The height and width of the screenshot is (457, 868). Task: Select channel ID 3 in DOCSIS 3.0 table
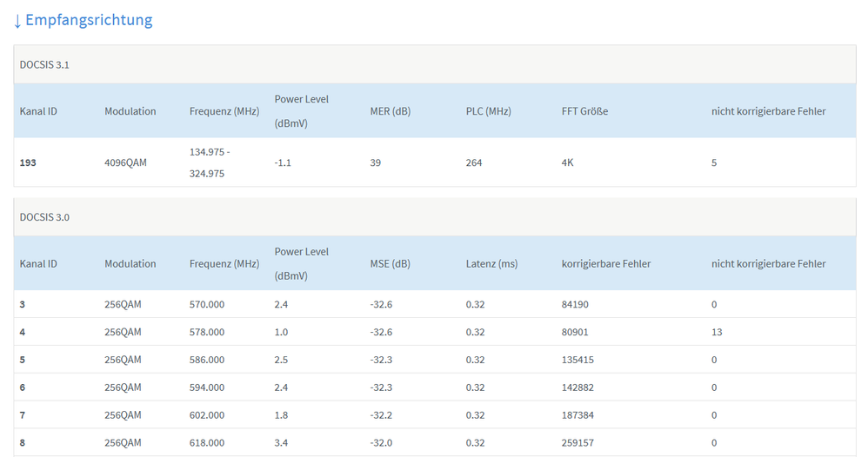(23, 304)
